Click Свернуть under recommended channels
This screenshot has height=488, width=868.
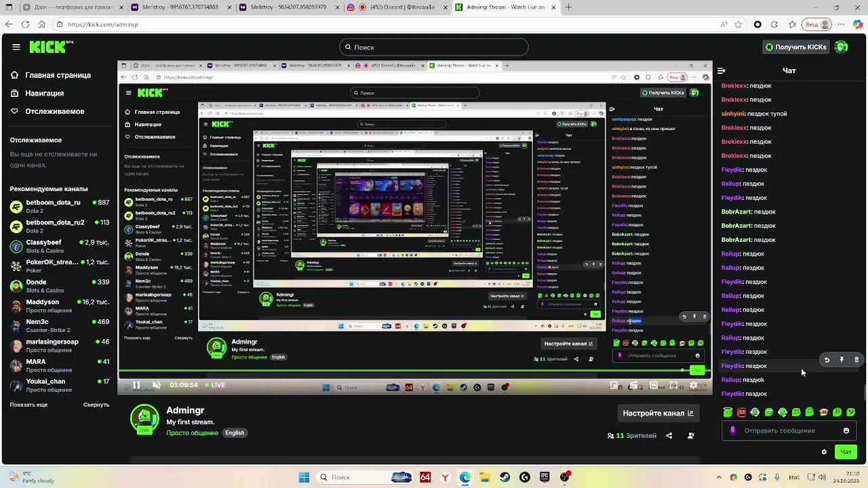[96, 405]
